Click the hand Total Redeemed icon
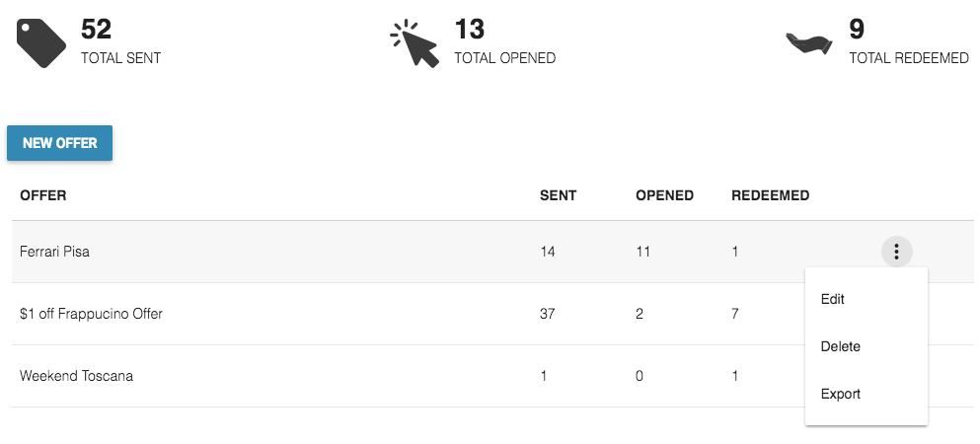980x444 pixels. coord(809,43)
